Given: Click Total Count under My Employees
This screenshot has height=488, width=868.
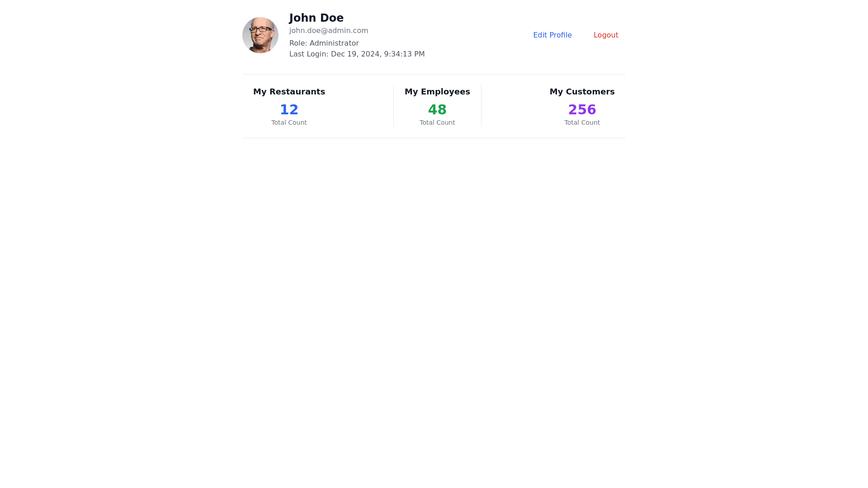Looking at the screenshot, I should [x=437, y=123].
